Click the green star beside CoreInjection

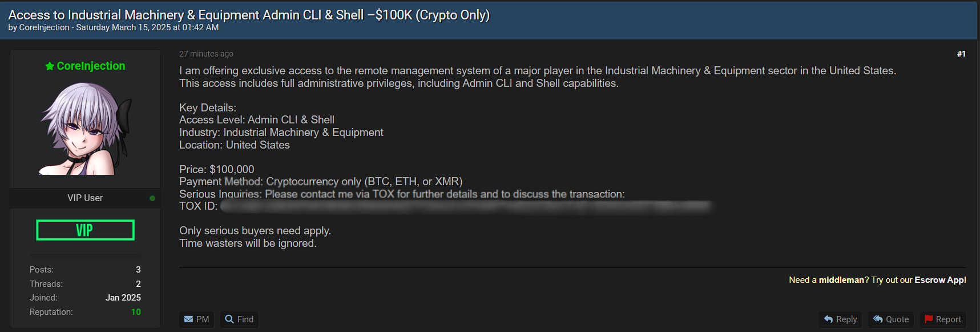[50, 66]
